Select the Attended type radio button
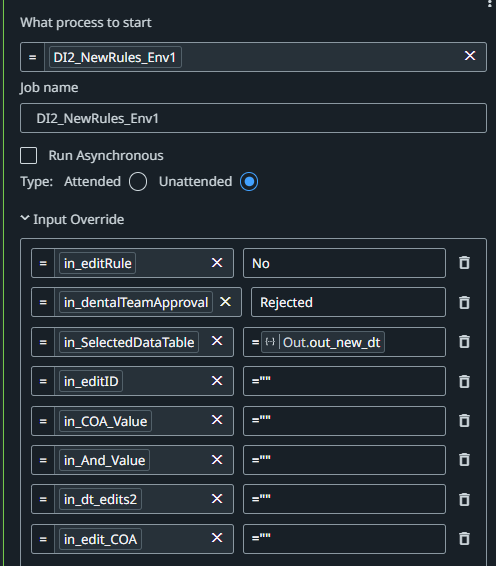Viewport: 496px width, 566px height. click(138, 182)
